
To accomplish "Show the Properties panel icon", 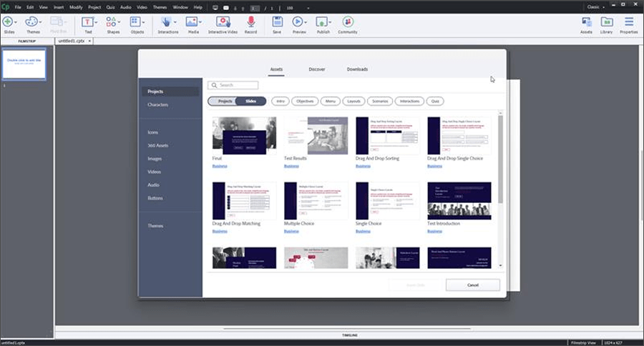I will tap(629, 21).
